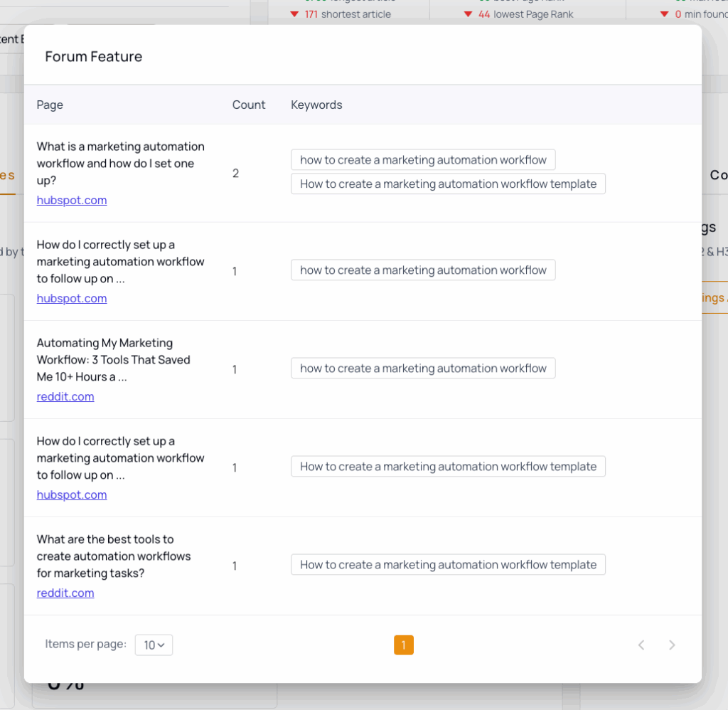Open the Items per page dropdown
Image resolution: width=728 pixels, height=710 pixels.
pyautogui.click(x=154, y=645)
